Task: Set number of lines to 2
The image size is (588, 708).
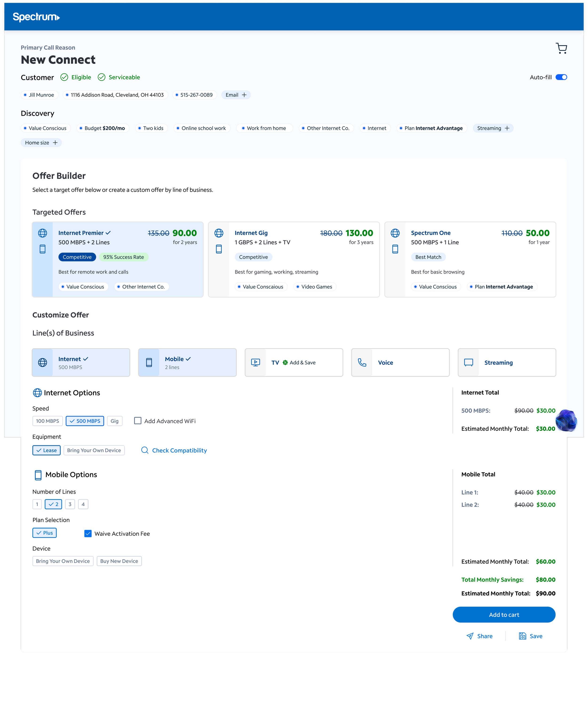Action: click(54, 504)
